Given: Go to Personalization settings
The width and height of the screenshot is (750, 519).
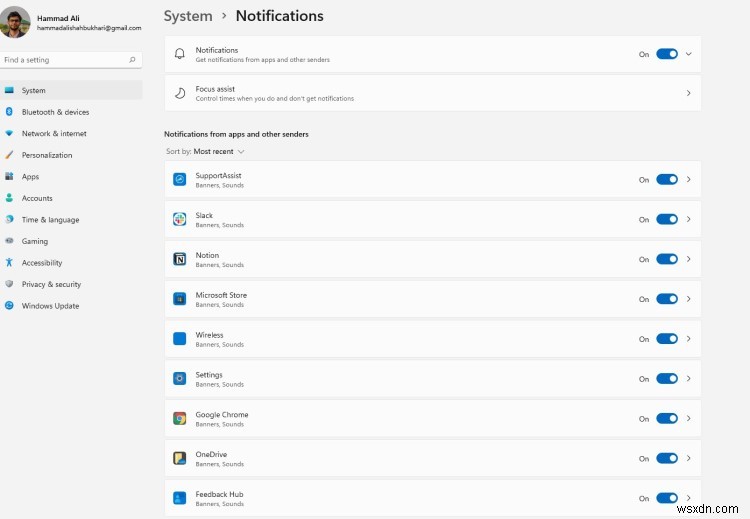Looking at the screenshot, I should coord(71,155).
